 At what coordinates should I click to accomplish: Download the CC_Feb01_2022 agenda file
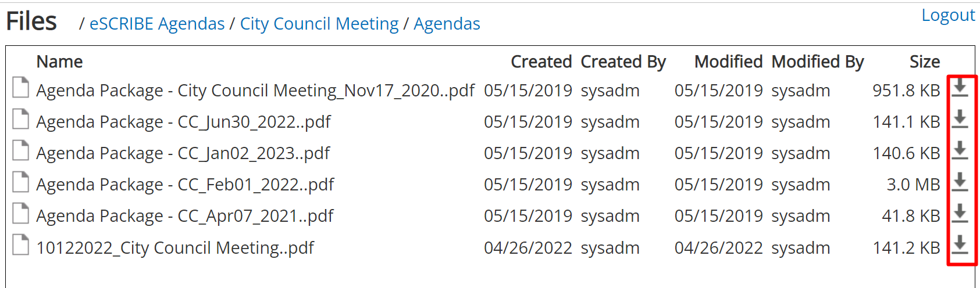coord(960,182)
